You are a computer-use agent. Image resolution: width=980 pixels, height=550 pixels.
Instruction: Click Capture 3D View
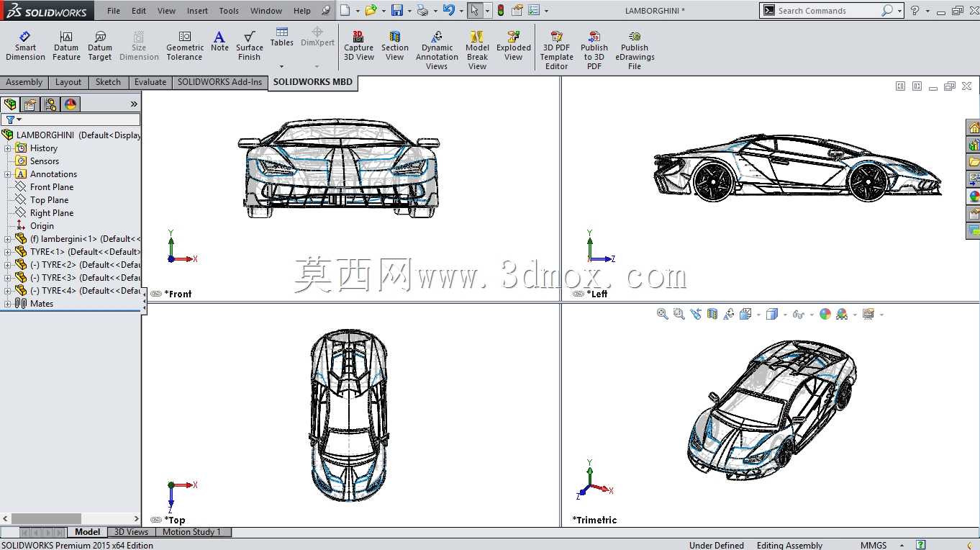coord(358,46)
